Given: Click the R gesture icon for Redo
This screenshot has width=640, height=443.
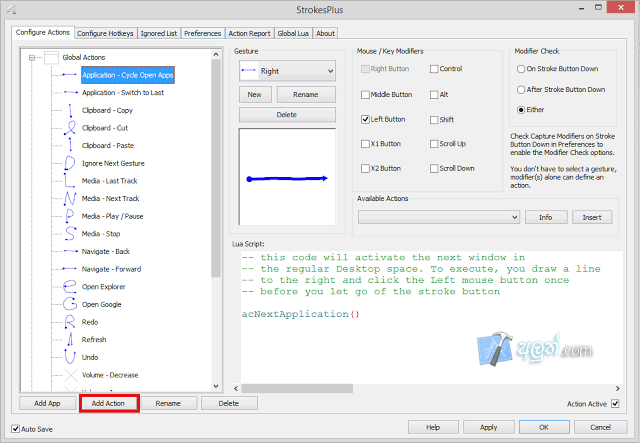Looking at the screenshot, I should point(70,322).
